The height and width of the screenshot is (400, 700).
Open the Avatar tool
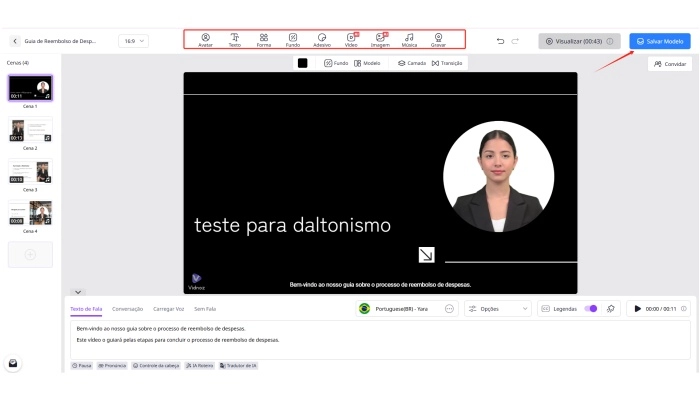(205, 40)
